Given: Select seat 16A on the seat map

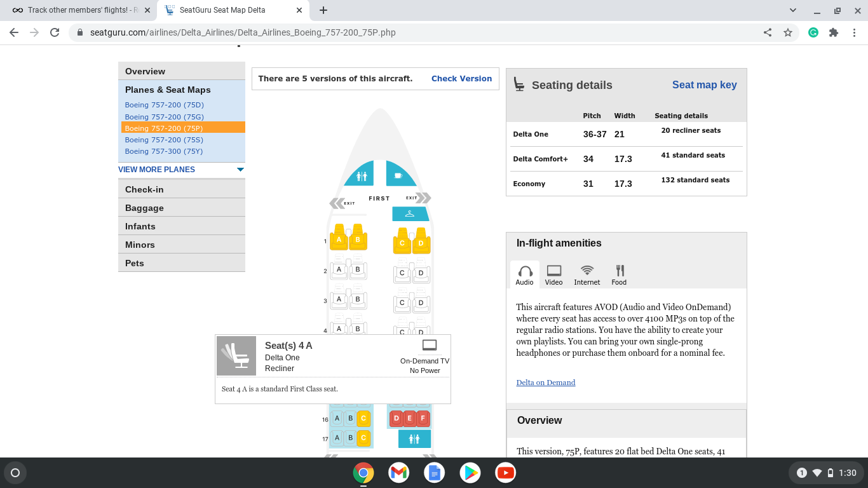Looking at the screenshot, I should point(337,418).
